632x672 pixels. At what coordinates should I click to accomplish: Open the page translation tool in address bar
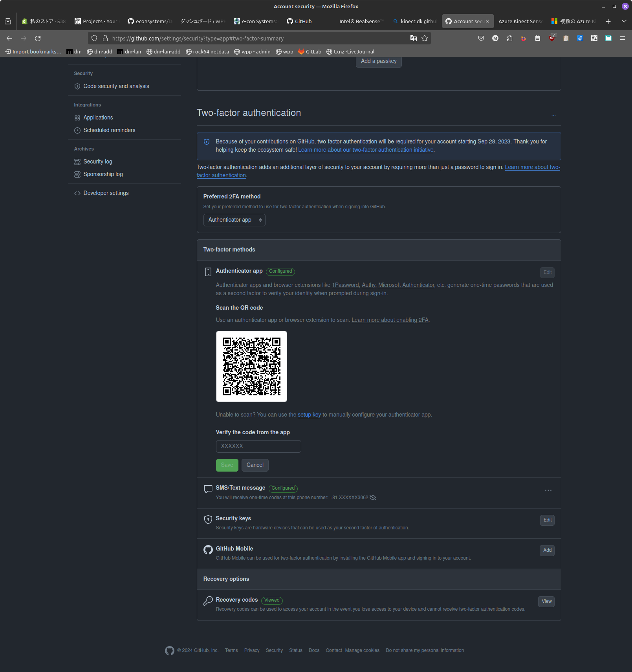413,38
